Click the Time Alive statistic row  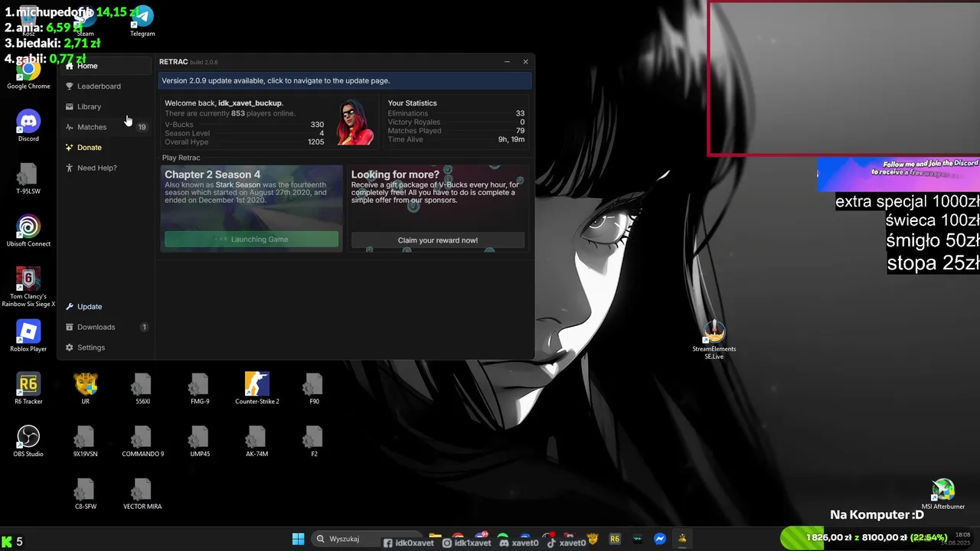[x=456, y=139]
